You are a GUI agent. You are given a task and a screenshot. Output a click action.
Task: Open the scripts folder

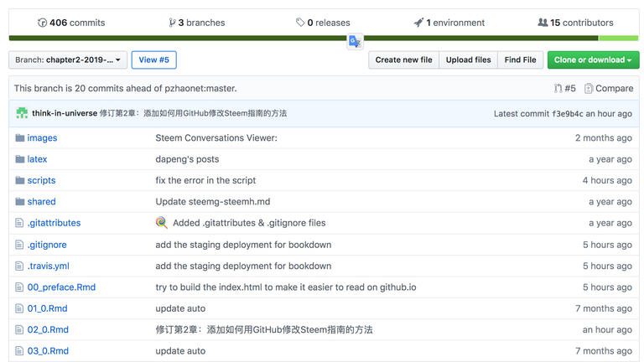pyautogui.click(x=41, y=181)
